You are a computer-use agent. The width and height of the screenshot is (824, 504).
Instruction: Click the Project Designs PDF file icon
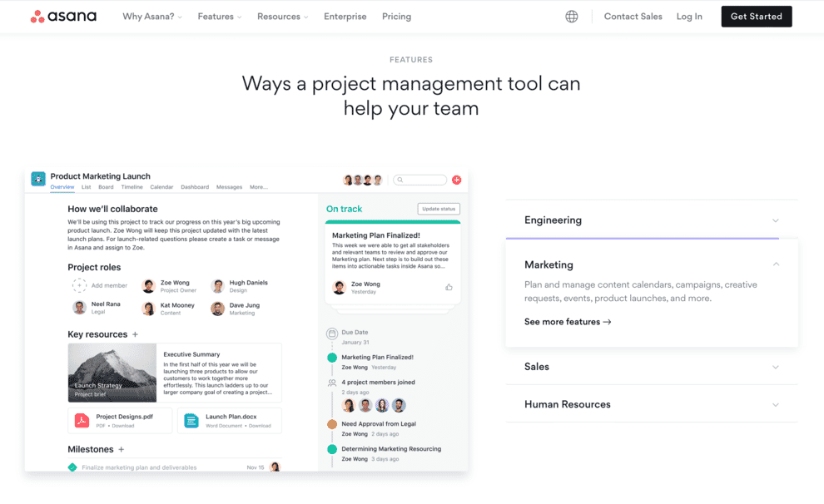tap(82, 420)
